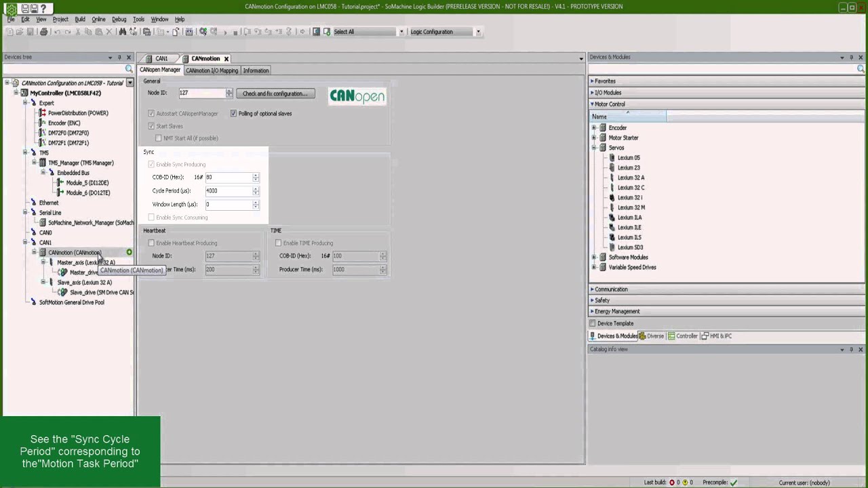Open the Online menu
The width and height of the screenshot is (868, 488).
coord(98,20)
